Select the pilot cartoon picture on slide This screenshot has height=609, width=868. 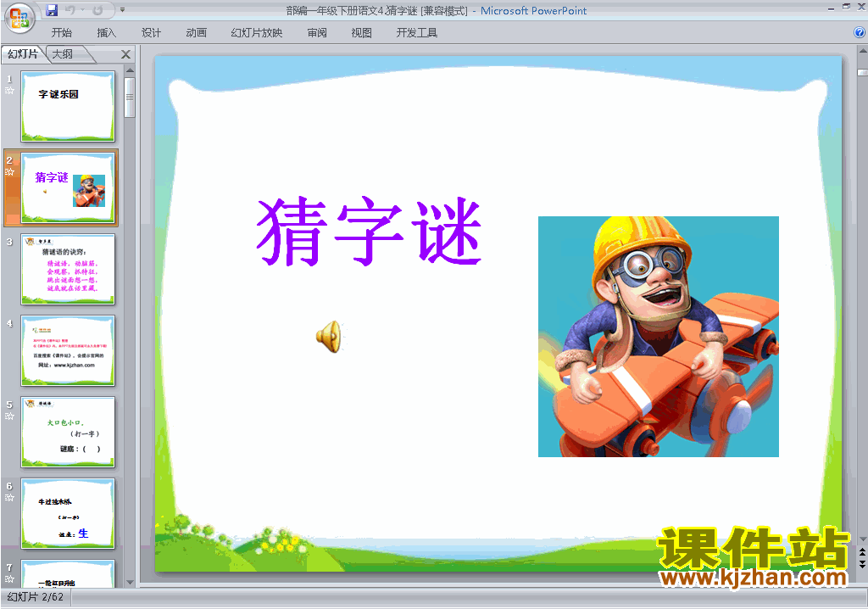point(658,337)
